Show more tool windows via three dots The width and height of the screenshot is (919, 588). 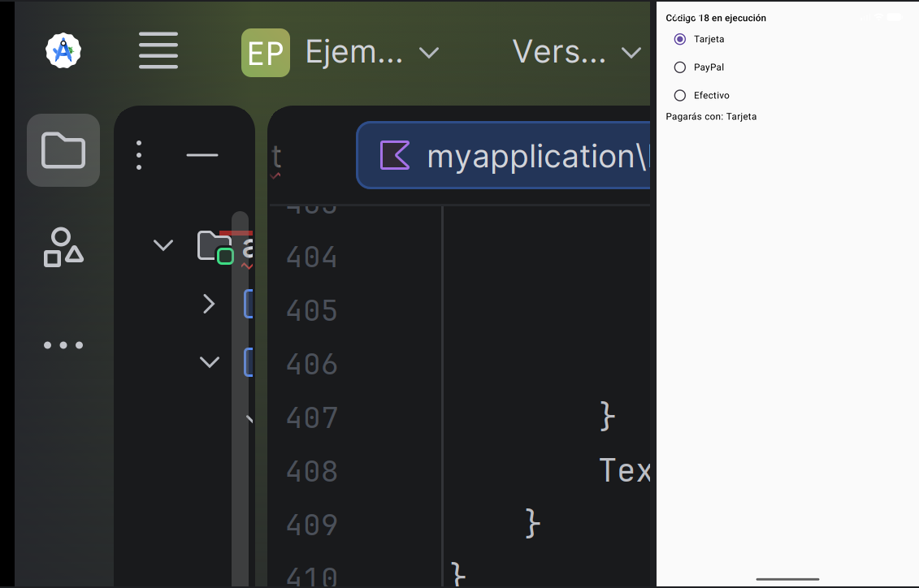pyautogui.click(x=63, y=345)
